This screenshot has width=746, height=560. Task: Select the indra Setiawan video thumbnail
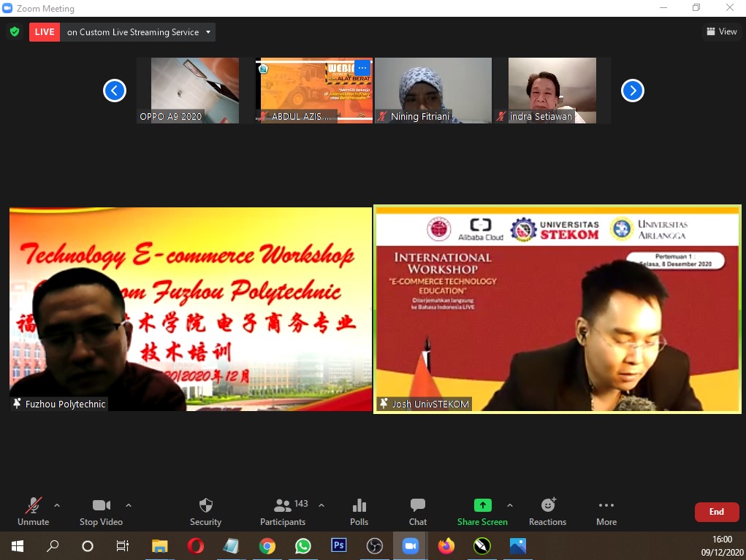[552, 91]
